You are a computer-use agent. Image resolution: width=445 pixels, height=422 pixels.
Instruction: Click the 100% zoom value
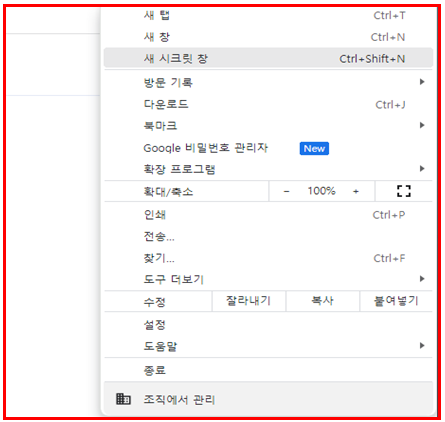pos(321,191)
